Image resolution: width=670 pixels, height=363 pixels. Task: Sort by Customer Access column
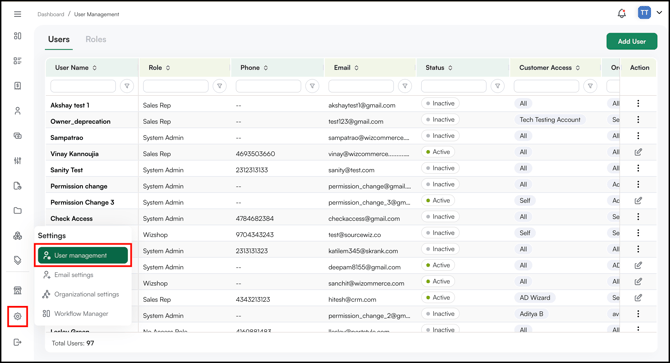point(578,67)
